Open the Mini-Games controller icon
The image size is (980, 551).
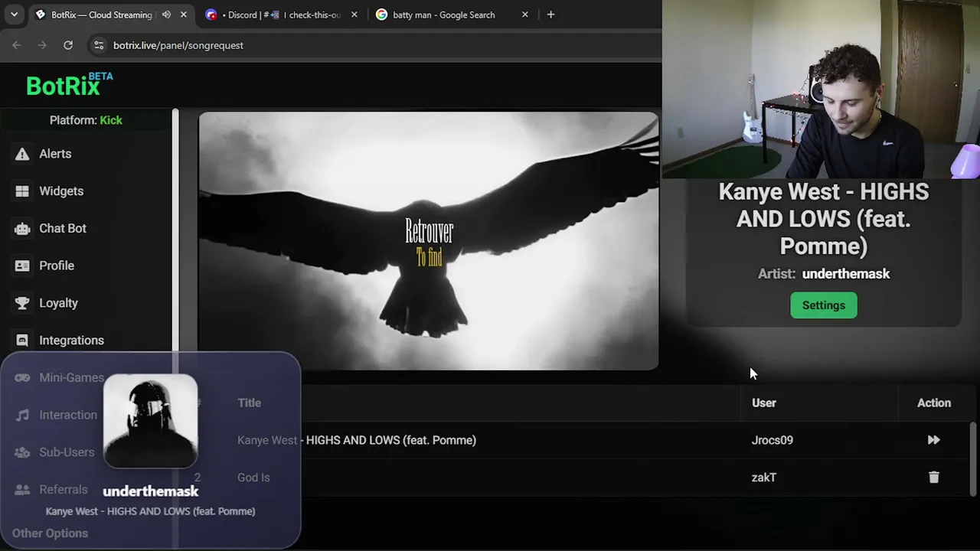point(22,377)
